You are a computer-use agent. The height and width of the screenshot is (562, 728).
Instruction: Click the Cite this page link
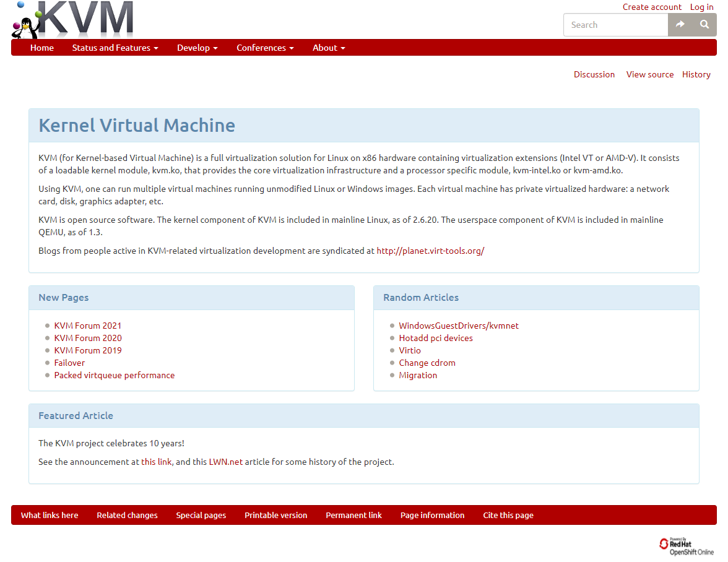508,515
